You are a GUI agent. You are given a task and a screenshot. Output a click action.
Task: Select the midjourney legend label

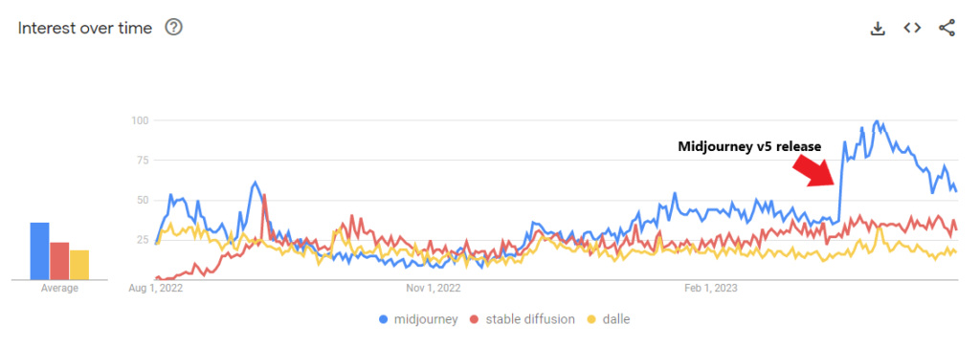tap(426, 319)
